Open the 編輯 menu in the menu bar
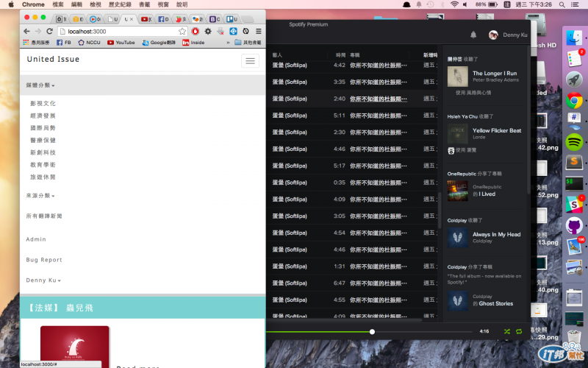The height and width of the screenshot is (368, 588). point(76,4)
